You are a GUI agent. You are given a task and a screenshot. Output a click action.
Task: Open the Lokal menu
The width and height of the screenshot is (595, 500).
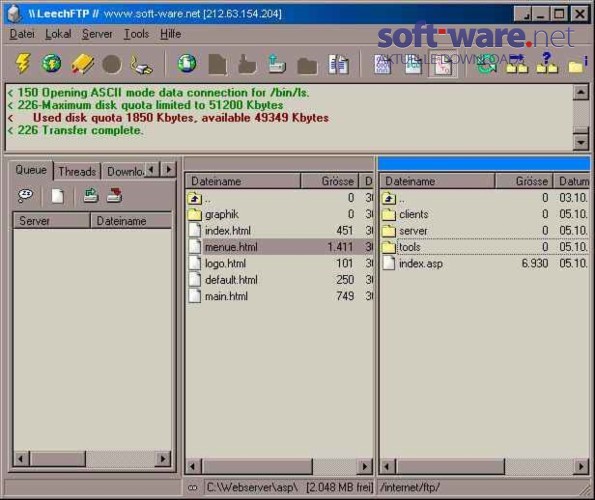(x=58, y=34)
